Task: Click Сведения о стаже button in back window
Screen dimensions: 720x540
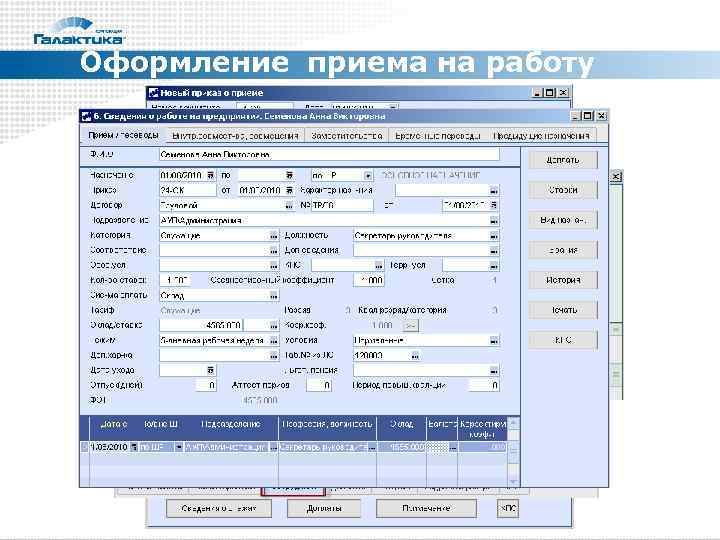Action: (219, 508)
